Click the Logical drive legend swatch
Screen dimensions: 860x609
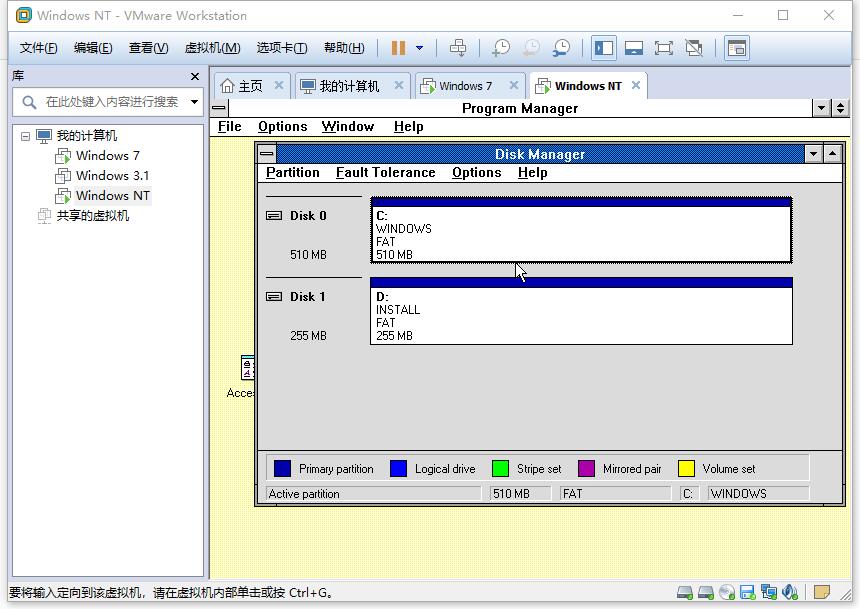(398, 469)
